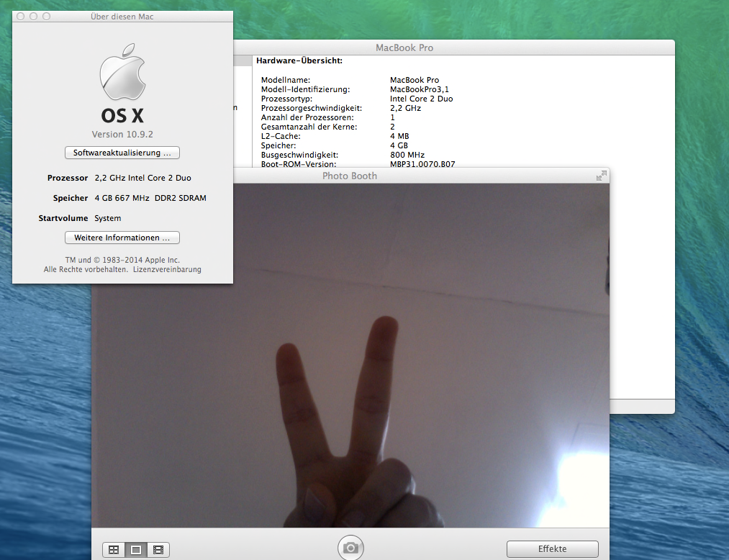The height and width of the screenshot is (560, 729).
Task: Close the Über diesen Mac window
Action: point(20,17)
